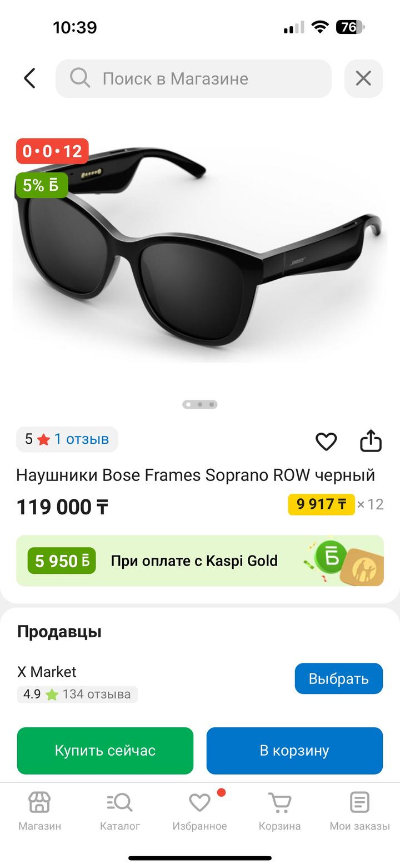Choose seller X Market with Выбрать

(338, 678)
